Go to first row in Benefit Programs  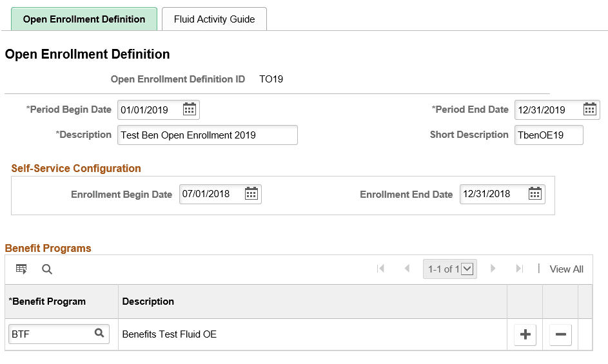pos(380,269)
